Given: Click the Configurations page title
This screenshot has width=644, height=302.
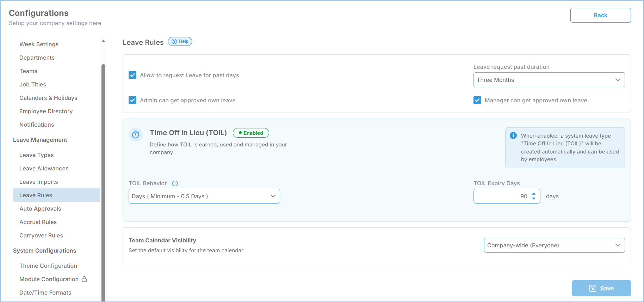Looking at the screenshot, I should pos(39,13).
